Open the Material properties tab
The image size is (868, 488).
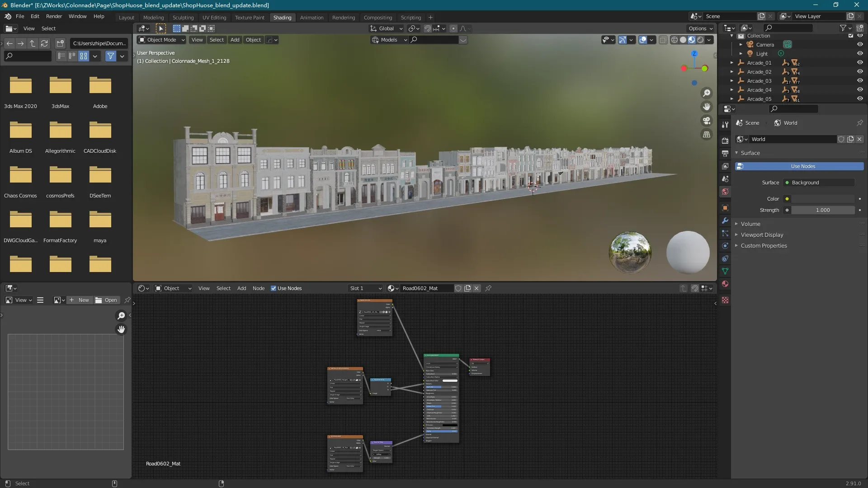[x=725, y=284]
